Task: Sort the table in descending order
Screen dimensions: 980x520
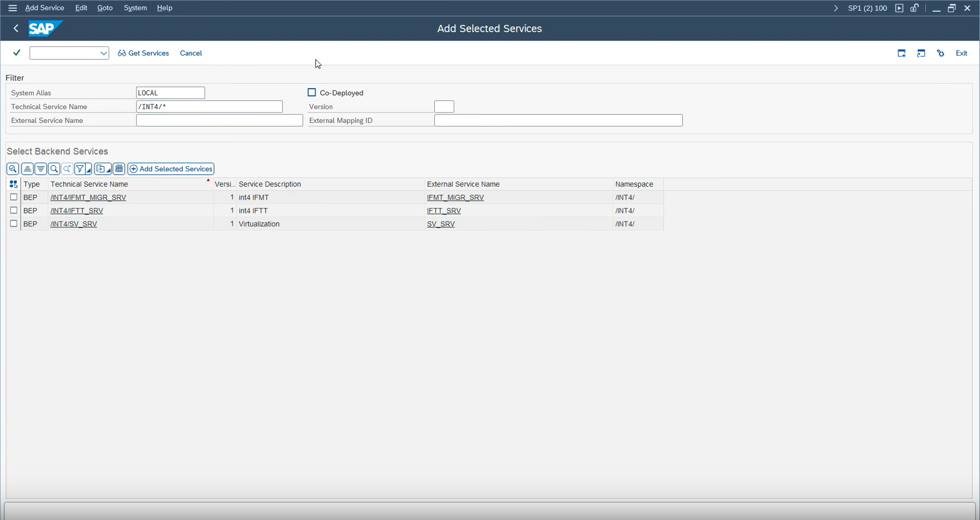Action: pyautogui.click(x=41, y=169)
